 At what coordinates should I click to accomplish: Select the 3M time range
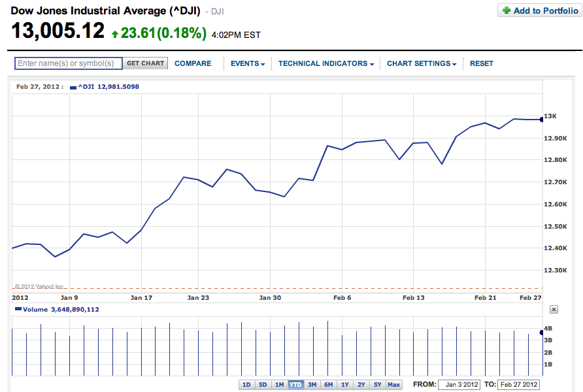coord(312,385)
